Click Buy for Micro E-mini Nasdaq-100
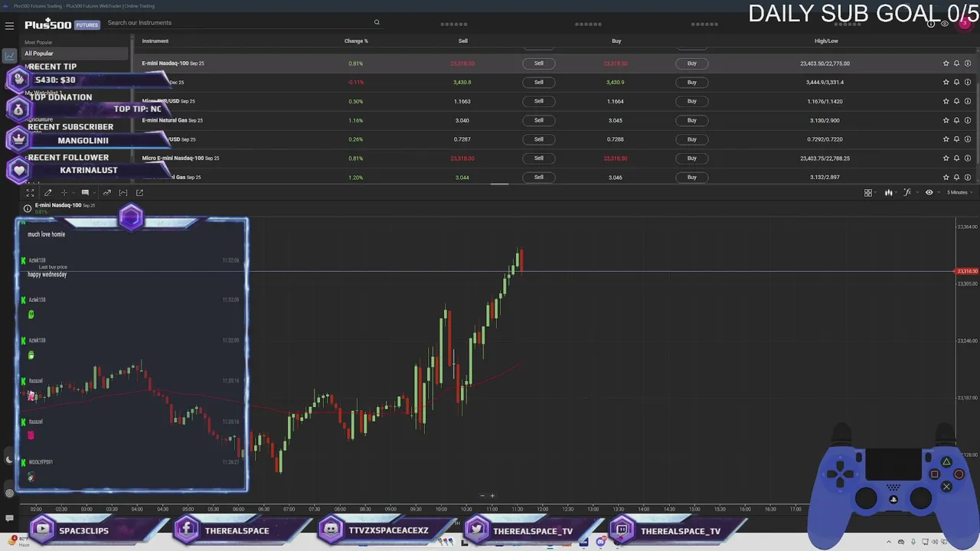 point(692,158)
